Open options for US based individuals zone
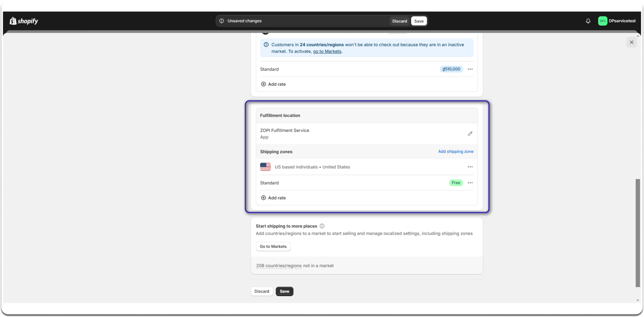Viewport: 644px width, 317px height. click(470, 167)
